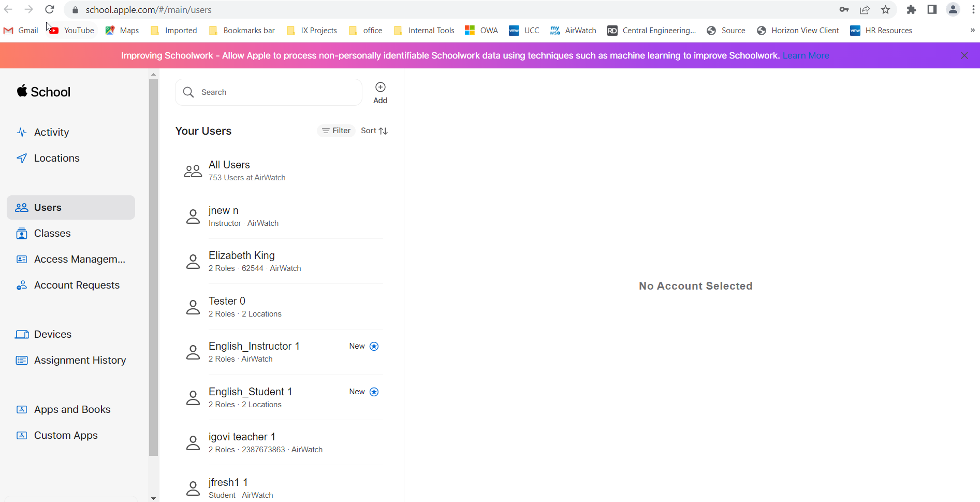Open the Sort order menu
980x502 pixels.
[x=374, y=131]
